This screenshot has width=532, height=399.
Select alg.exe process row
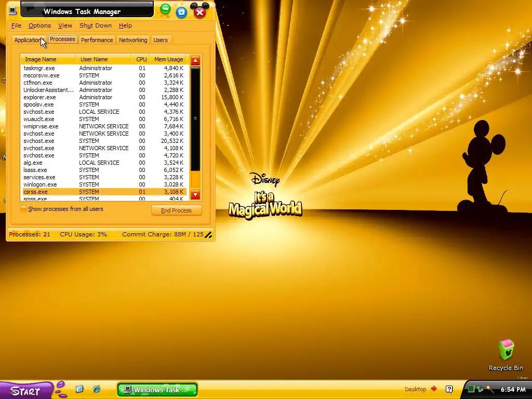pyautogui.click(x=104, y=163)
